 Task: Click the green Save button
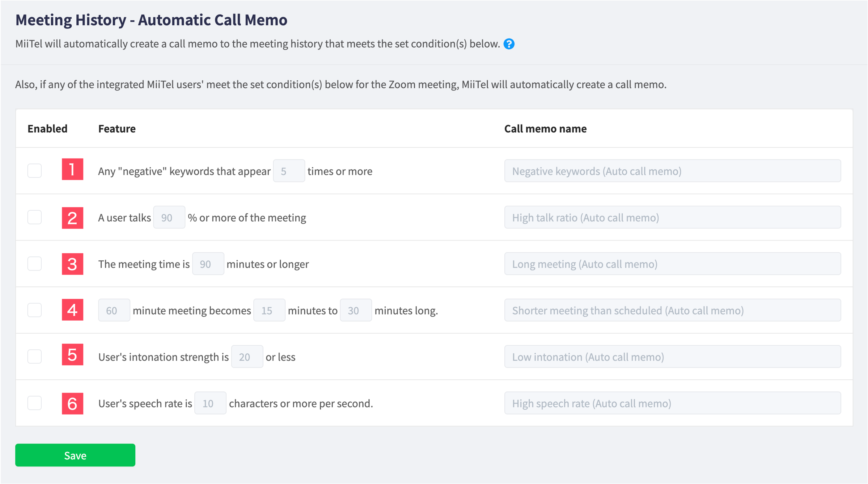[x=75, y=455]
